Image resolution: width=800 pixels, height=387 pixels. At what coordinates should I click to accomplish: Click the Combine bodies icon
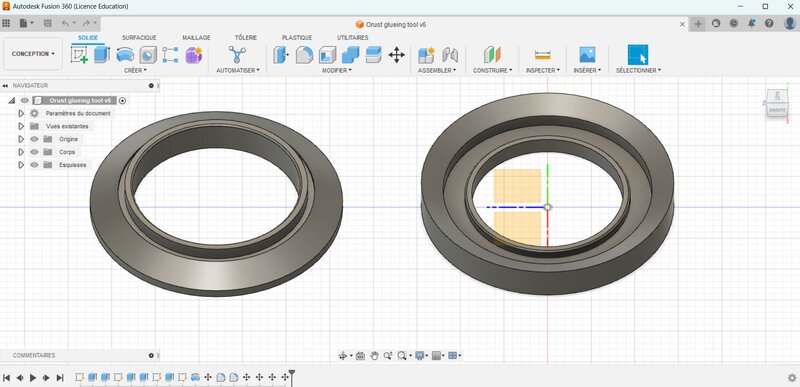click(351, 55)
